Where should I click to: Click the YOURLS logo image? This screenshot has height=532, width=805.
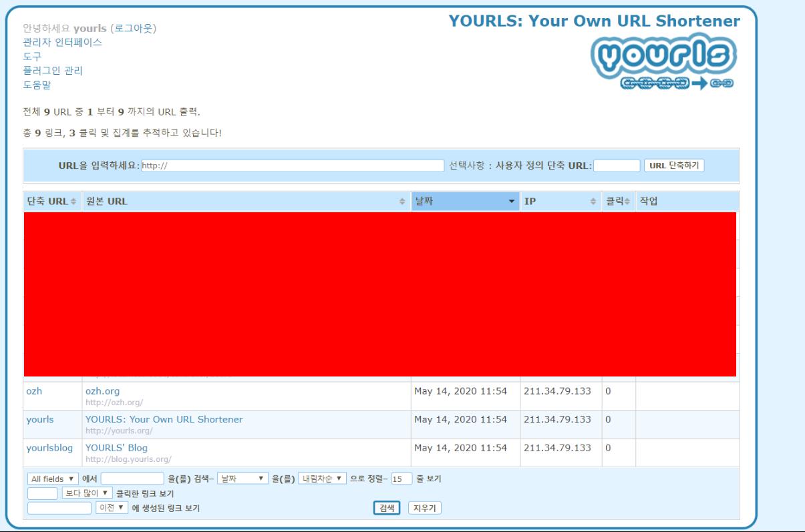(665, 61)
